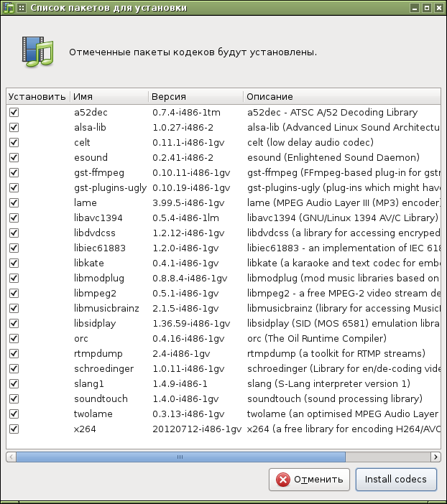Uncheck gst-ffmpeg in the install column
The height and width of the screenshot is (504, 447).
click(x=14, y=172)
